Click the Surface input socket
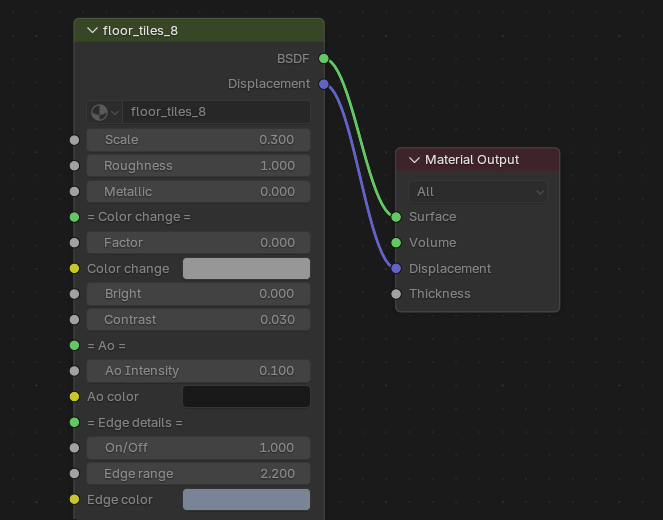Viewport: 663px width, 520px height. (x=396, y=217)
